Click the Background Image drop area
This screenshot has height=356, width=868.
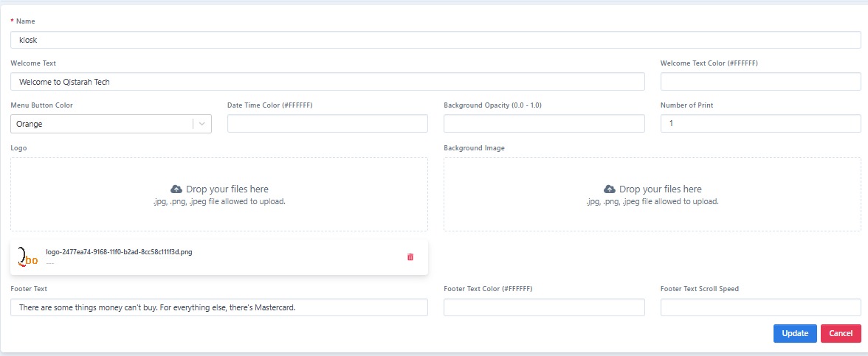652,214
